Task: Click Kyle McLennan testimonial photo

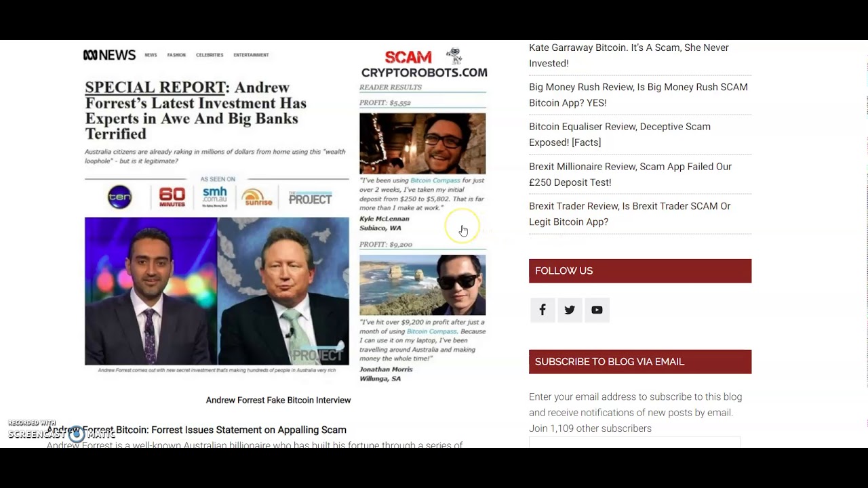Action: point(422,144)
